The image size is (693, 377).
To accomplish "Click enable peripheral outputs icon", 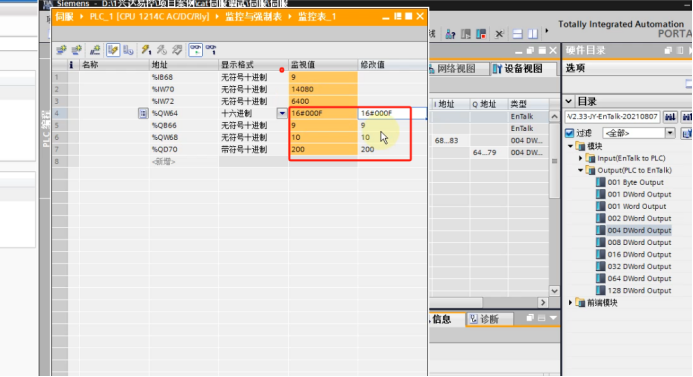I will pyautogui.click(x=177, y=50).
